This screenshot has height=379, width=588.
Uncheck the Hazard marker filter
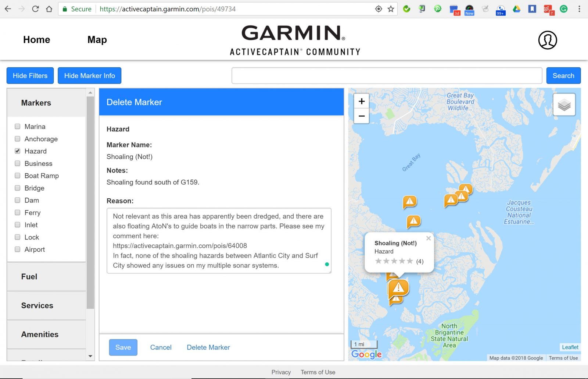pyautogui.click(x=17, y=151)
